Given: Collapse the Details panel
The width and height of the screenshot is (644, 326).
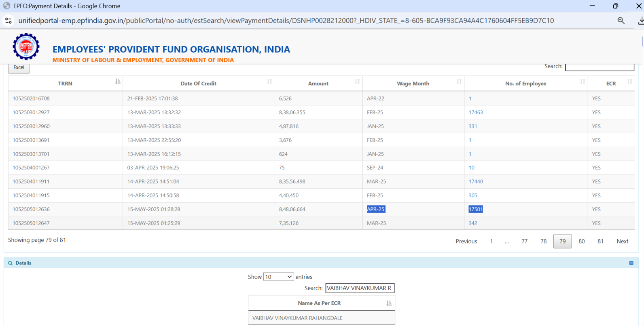Looking at the screenshot, I should (631, 263).
